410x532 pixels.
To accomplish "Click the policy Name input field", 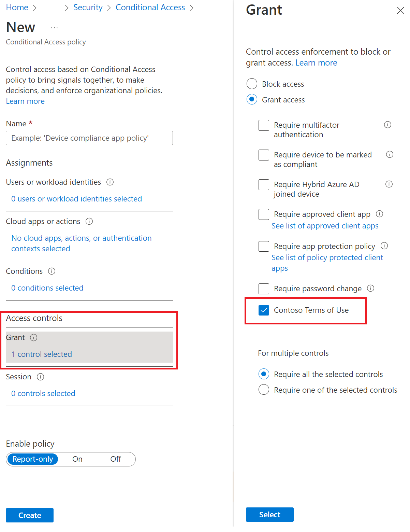I will tap(89, 138).
